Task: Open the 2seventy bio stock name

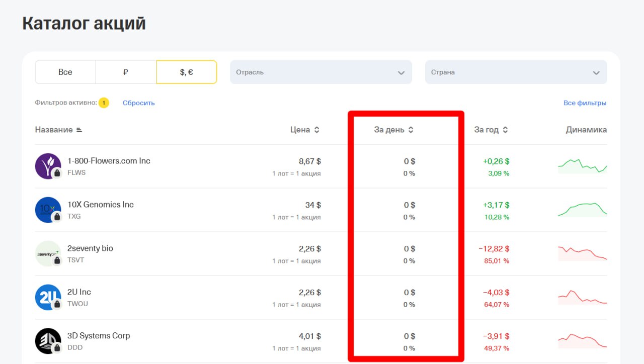Action: pos(90,248)
